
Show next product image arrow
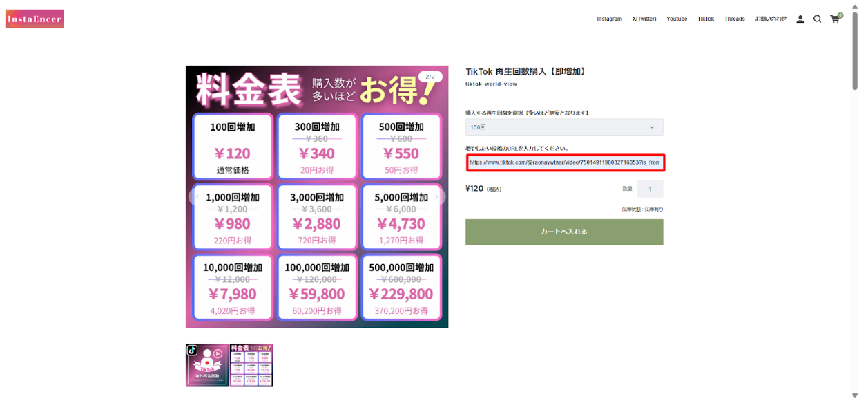437,196
